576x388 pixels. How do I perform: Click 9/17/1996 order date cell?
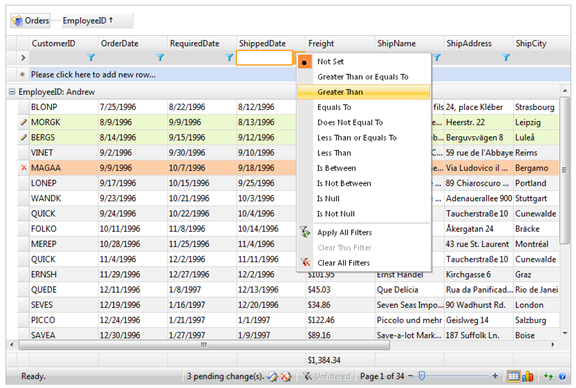133,183
